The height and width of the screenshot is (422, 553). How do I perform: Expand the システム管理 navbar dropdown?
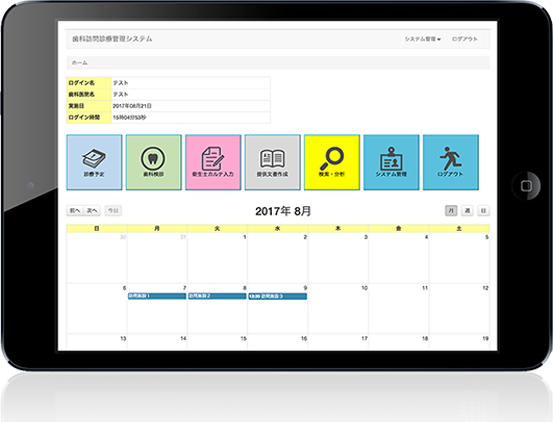click(423, 39)
